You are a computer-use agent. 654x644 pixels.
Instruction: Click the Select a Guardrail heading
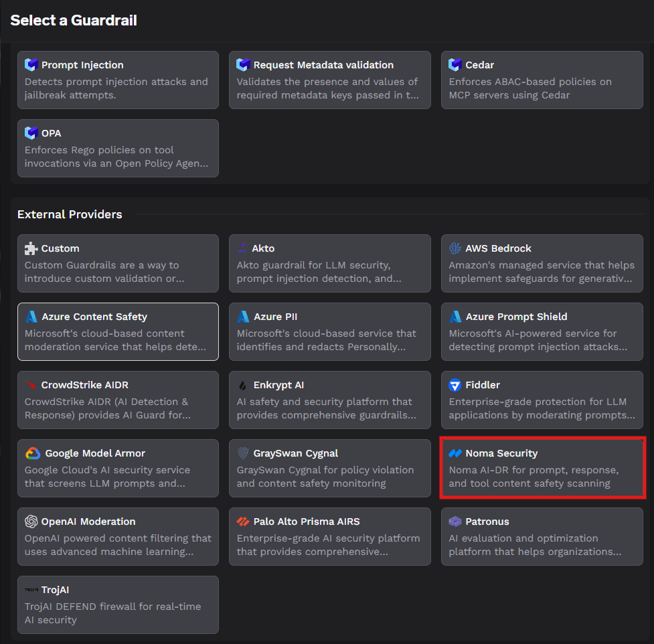pos(74,21)
